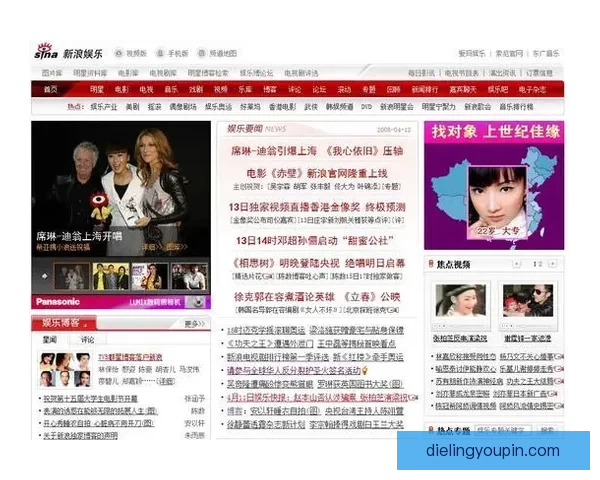600x480 pixels.
Task: Open 请参与全球华人反分裂护圣火签名活动 link
Action: (x=294, y=370)
